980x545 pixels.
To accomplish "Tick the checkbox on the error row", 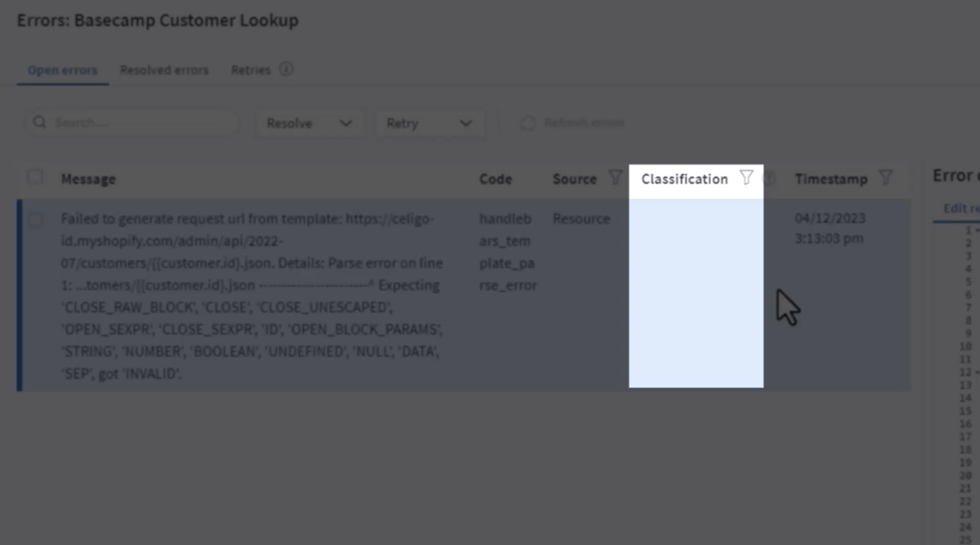I will click(35, 219).
